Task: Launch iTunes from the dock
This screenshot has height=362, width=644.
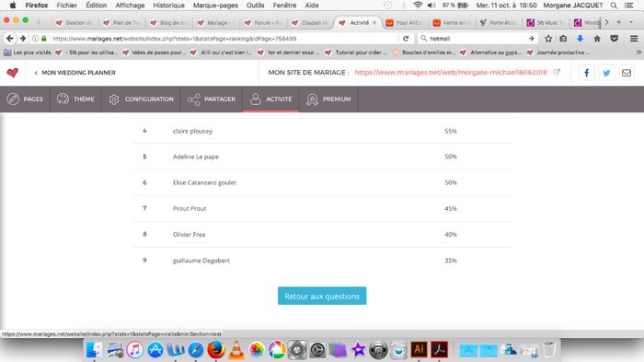Action: [x=134, y=350]
